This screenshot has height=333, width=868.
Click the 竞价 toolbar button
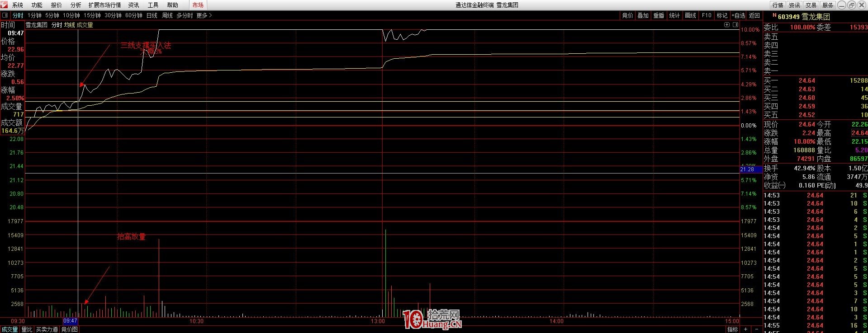[x=628, y=15]
